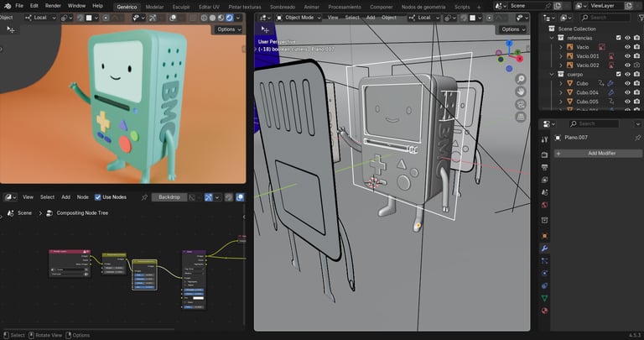This screenshot has height=340, width=644.
Task: Open the Options dropdown in right viewport
Action: (x=513, y=29)
